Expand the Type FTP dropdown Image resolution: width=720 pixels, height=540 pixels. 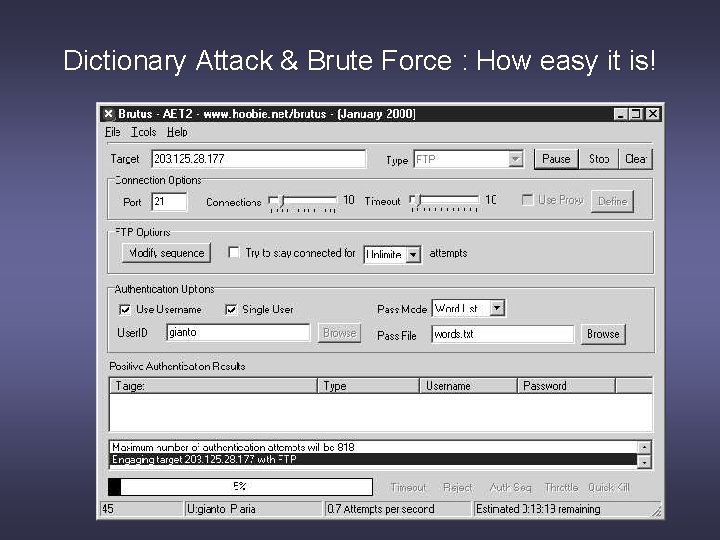(516, 159)
